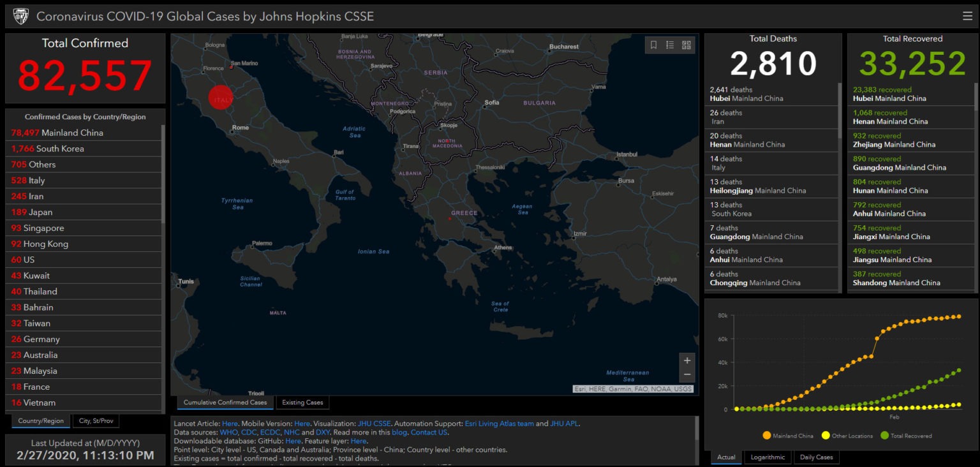Click the Contact US link

tap(428, 431)
